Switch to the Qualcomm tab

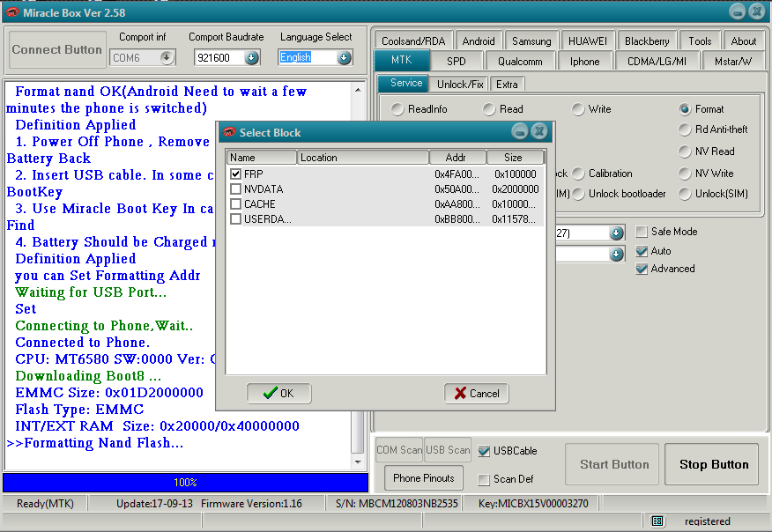[x=520, y=61]
